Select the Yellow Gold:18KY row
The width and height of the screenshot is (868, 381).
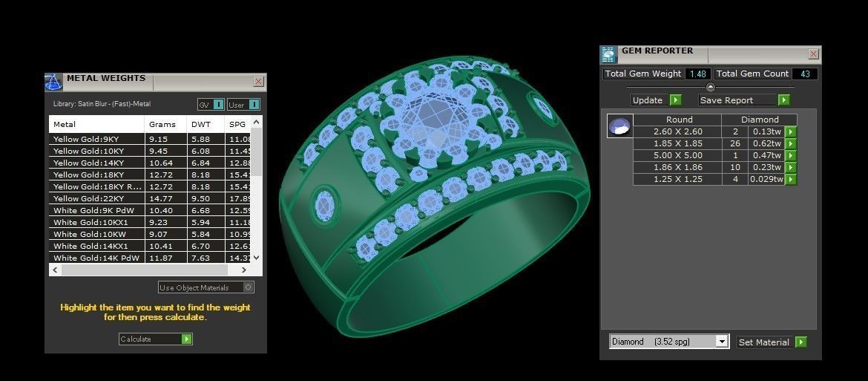pos(150,175)
